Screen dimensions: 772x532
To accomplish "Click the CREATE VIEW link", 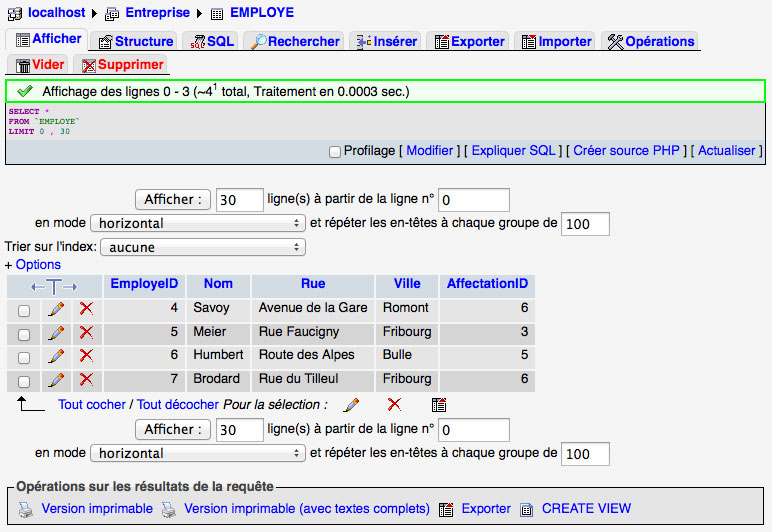I will [x=586, y=509].
